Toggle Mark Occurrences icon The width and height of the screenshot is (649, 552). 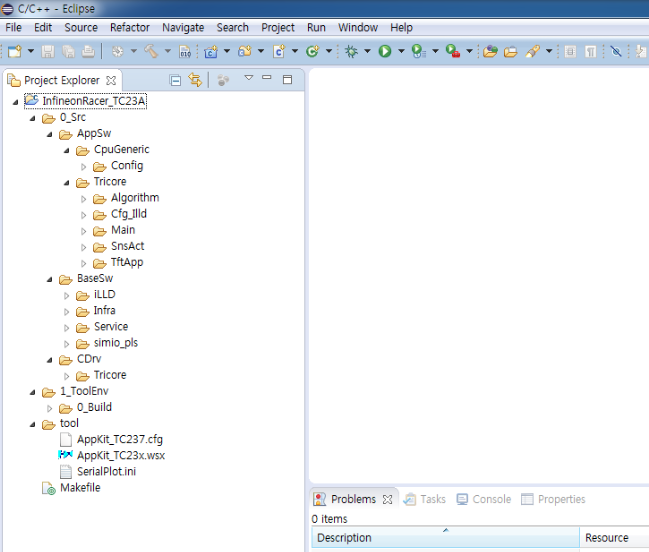616,51
